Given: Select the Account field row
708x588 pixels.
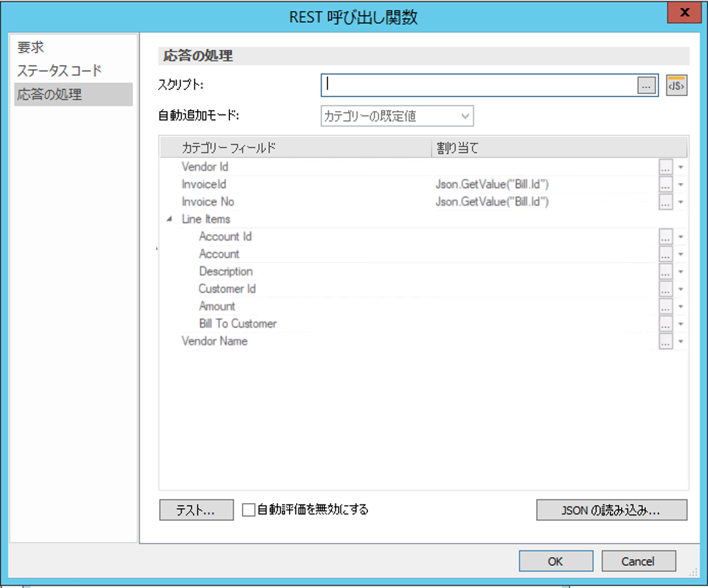Looking at the screenshot, I should click(219, 254).
